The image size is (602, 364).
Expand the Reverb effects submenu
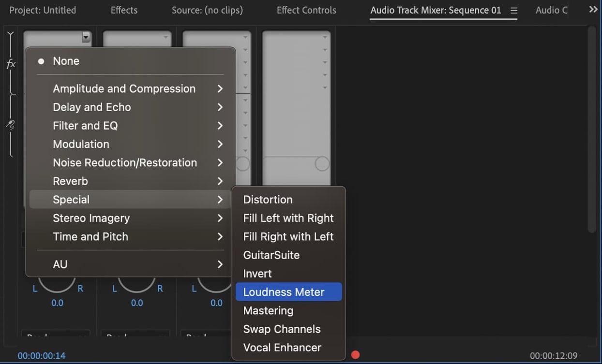(x=71, y=181)
